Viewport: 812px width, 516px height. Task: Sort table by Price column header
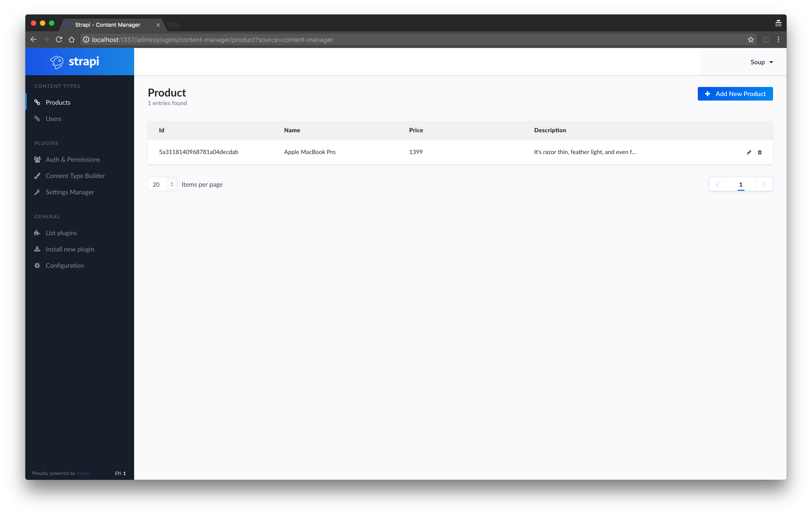click(x=416, y=130)
